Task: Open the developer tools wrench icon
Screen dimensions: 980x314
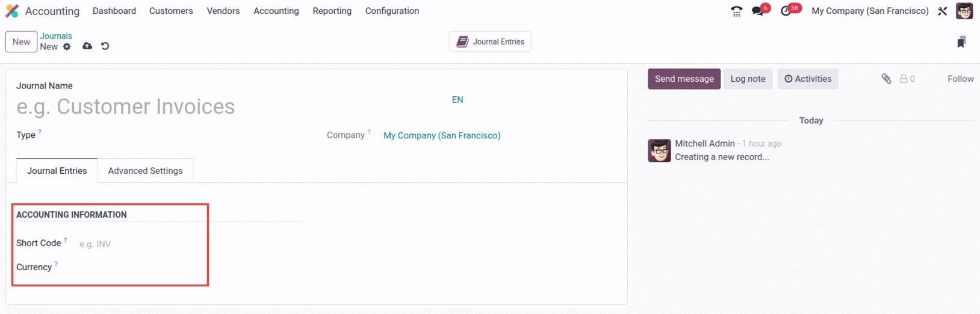Action: click(x=943, y=11)
